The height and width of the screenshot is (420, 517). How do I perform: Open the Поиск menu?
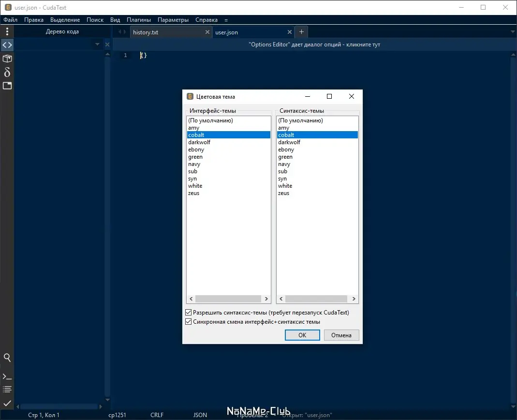tap(95, 20)
